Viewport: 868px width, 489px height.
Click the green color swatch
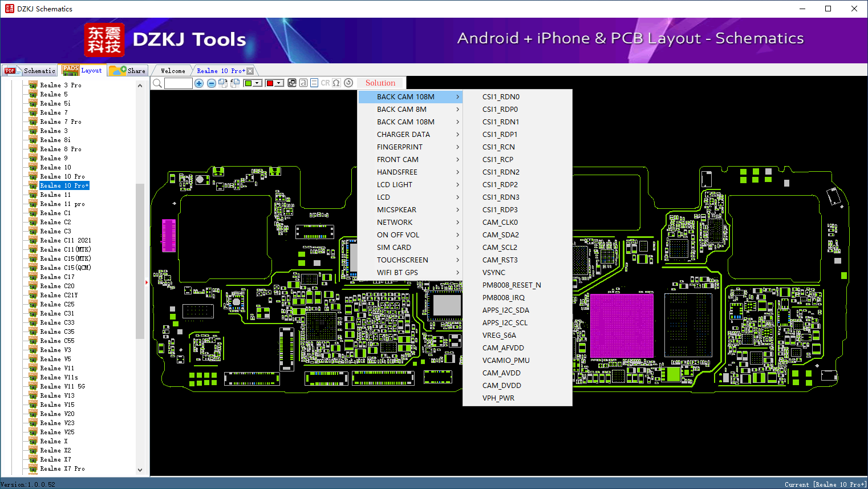pos(248,83)
